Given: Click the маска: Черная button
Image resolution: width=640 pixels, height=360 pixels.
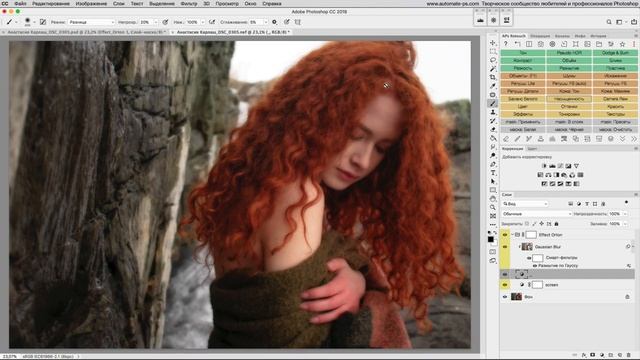Looking at the screenshot, I should 569,129.
